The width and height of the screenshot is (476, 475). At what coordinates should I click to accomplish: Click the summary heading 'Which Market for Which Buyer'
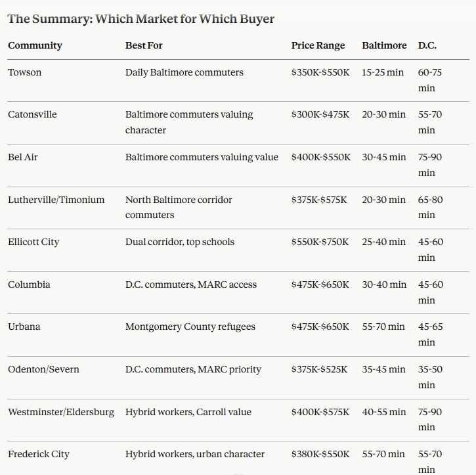tap(141, 18)
